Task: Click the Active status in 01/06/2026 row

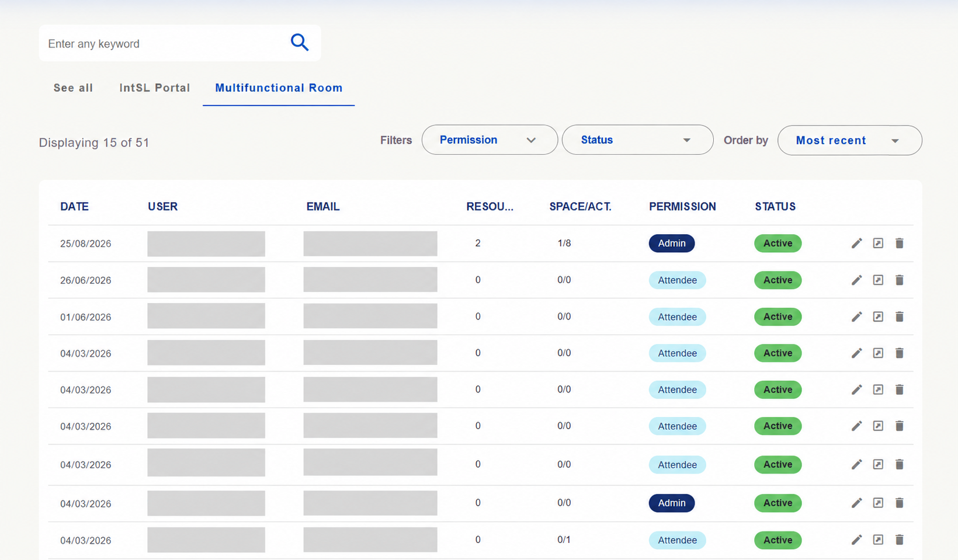Action: [777, 316]
